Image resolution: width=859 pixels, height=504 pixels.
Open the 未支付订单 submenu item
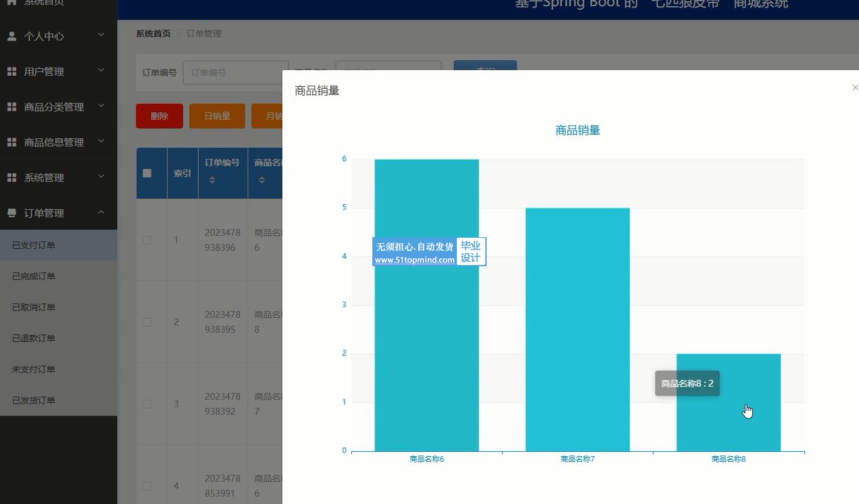(x=58, y=369)
